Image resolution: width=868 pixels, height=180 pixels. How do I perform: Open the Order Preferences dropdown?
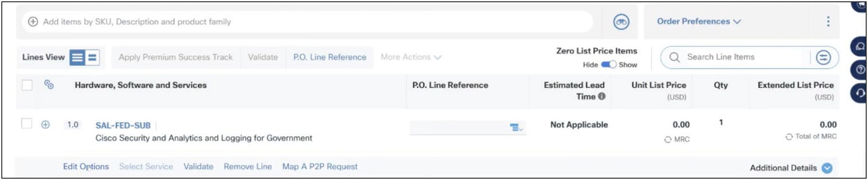[x=699, y=21]
